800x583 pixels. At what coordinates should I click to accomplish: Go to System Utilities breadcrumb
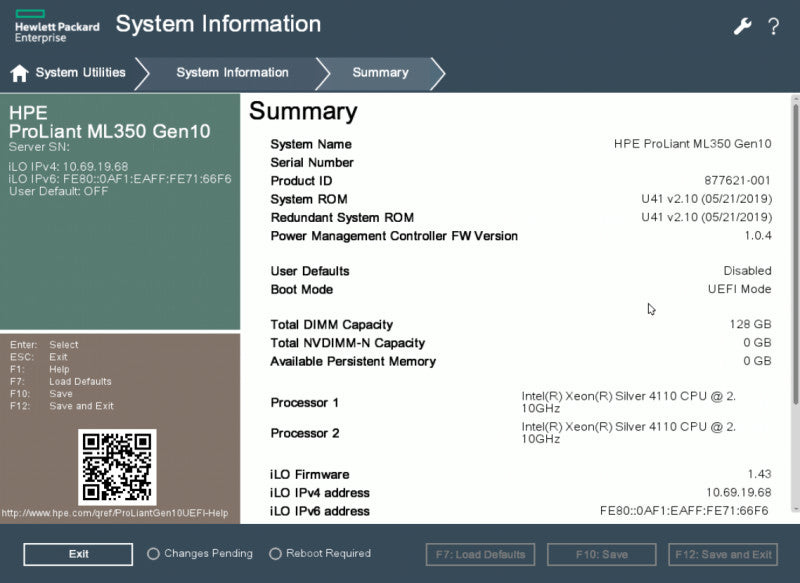click(81, 72)
